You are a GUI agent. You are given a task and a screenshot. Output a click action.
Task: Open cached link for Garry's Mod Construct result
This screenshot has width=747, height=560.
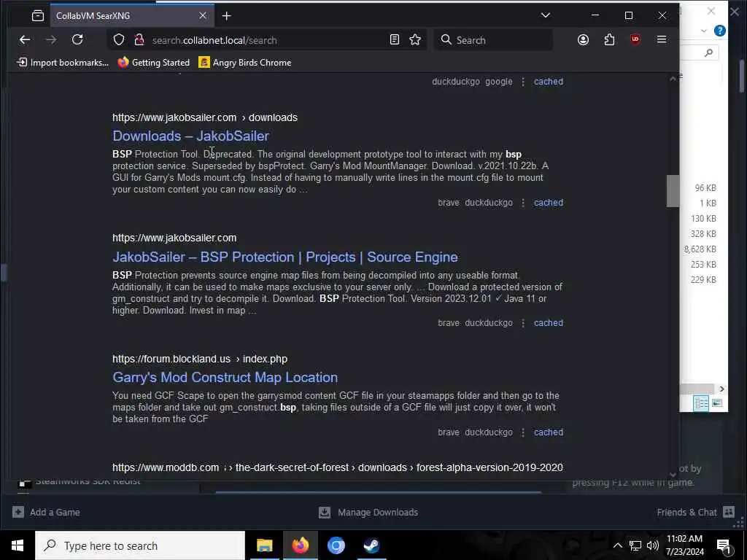(x=549, y=432)
